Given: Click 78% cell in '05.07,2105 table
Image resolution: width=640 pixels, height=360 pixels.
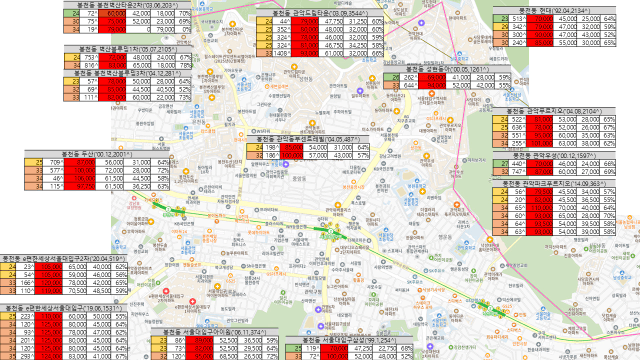Looking at the screenshot, I should coord(184,65).
